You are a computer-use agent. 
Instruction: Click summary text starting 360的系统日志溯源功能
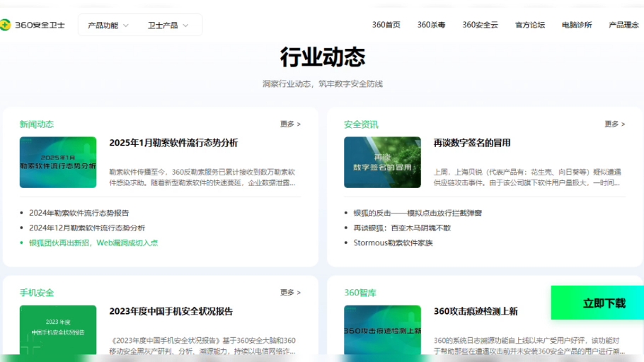coord(529,346)
